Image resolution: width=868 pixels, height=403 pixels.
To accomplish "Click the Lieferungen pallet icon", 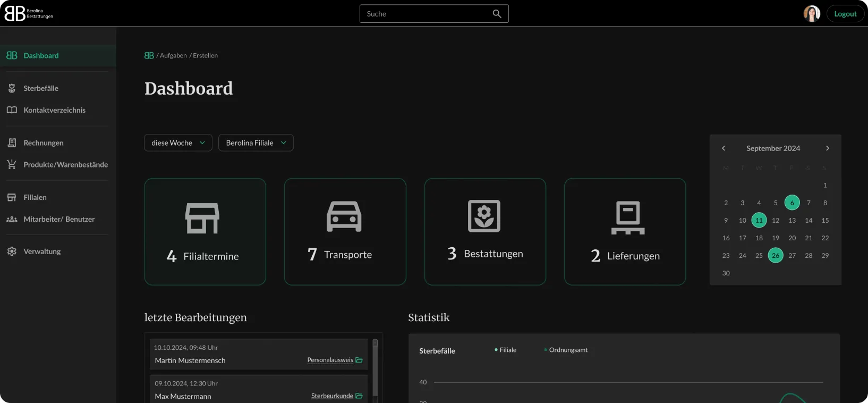I will (628, 217).
